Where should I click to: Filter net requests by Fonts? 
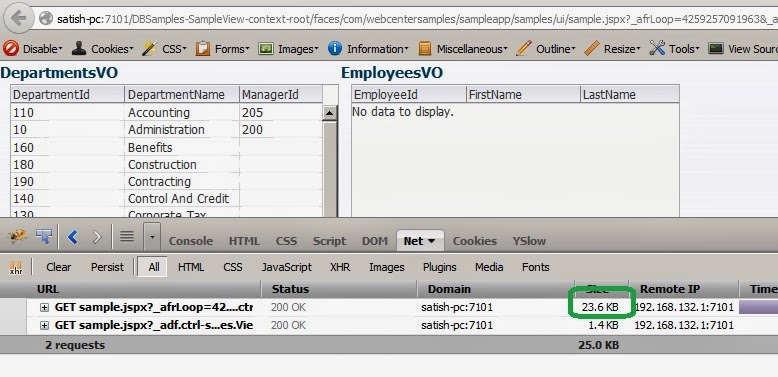point(536,267)
